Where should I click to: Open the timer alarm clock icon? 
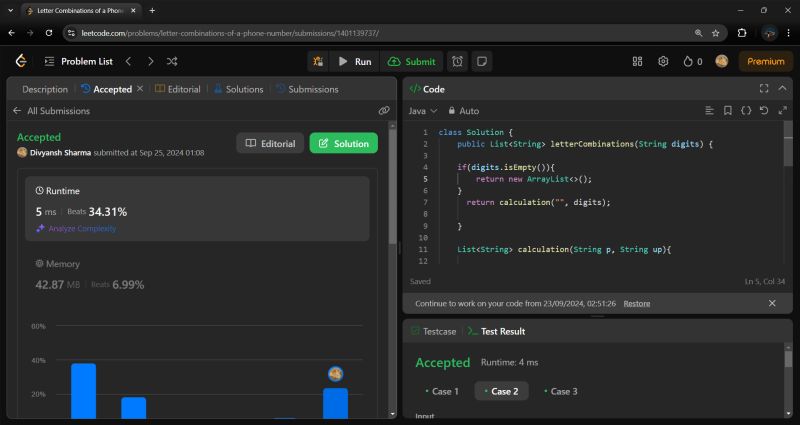(x=457, y=61)
